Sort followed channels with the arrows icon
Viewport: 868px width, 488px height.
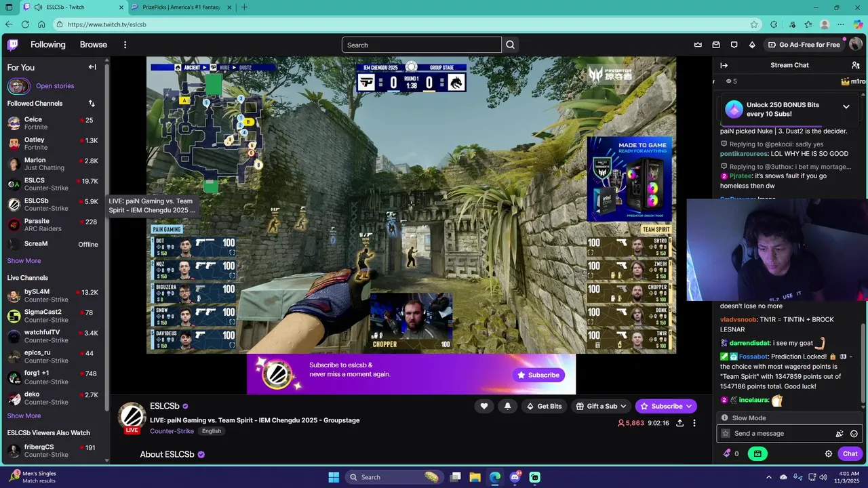pyautogui.click(x=92, y=104)
